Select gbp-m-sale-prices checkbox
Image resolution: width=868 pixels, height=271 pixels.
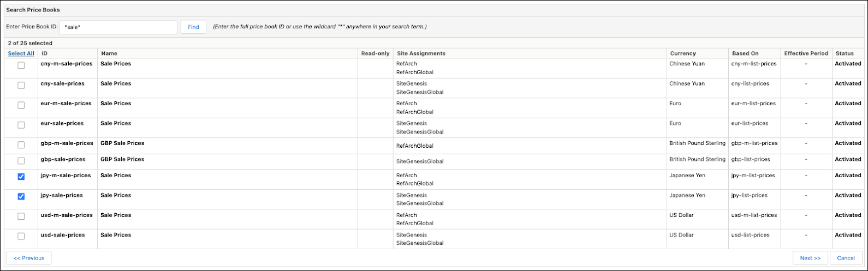click(x=21, y=145)
